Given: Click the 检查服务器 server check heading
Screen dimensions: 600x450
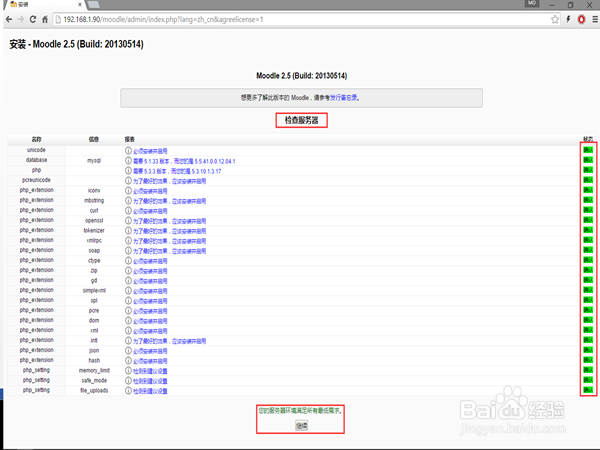Looking at the screenshot, I should pyautogui.click(x=302, y=120).
